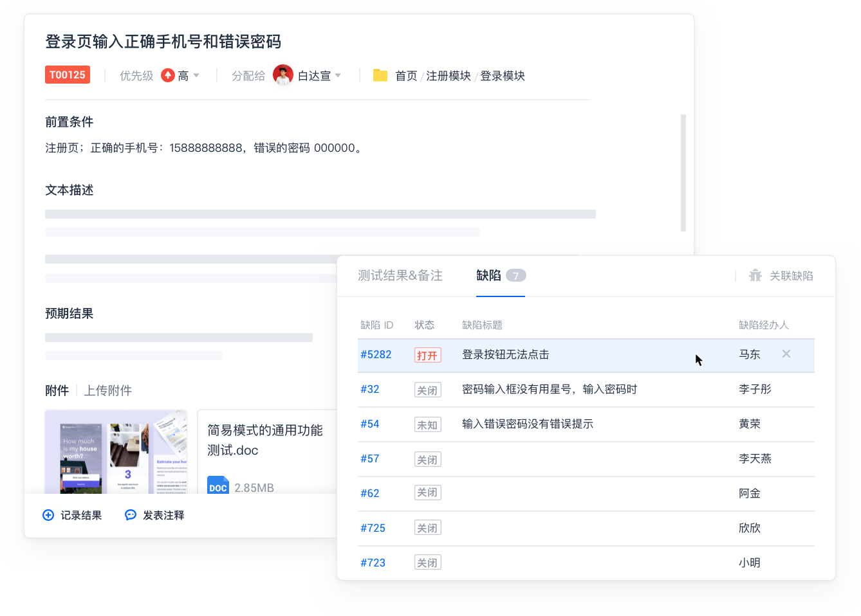Open the 分配给 assignee dropdown arrow
This screenshot has height=616, width=861.
tap(338, 76)
